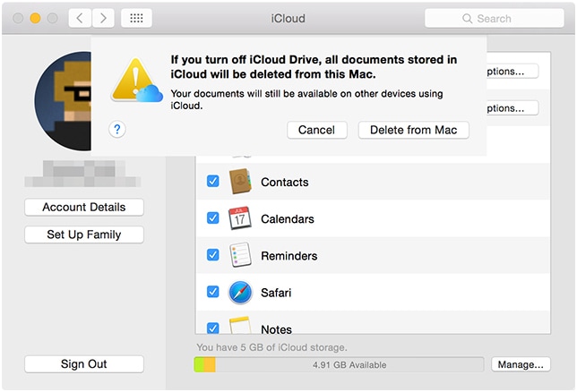Click the Search field in toolbar
577x392 pixels.
pos(494,18)
